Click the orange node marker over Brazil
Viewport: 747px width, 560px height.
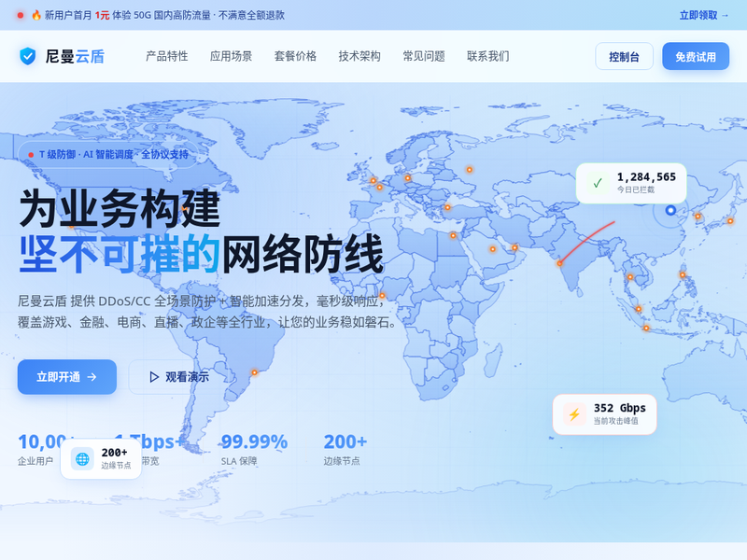(254, 372)
